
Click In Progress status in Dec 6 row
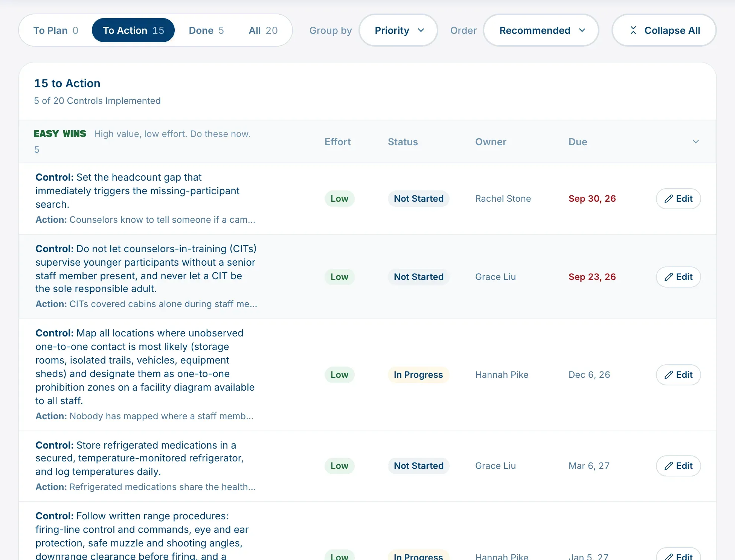[x=418, y=375]
